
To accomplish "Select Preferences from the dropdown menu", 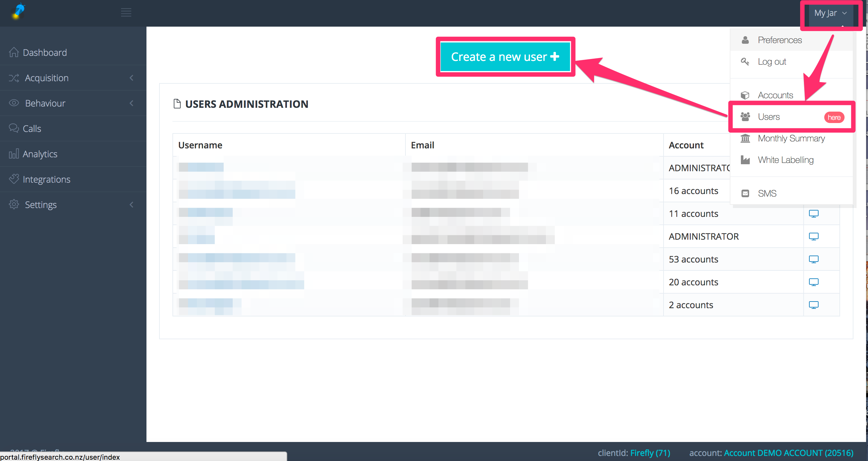I will pyautogui.click(x=779, y=40).
